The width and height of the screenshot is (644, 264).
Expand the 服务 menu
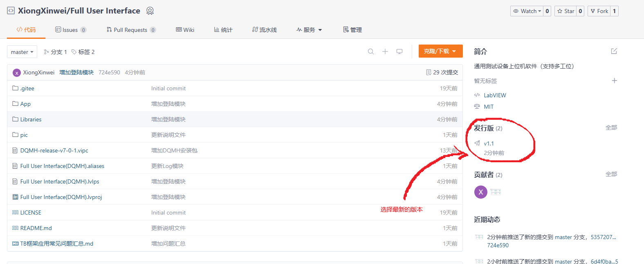click(x=310, y=30)
